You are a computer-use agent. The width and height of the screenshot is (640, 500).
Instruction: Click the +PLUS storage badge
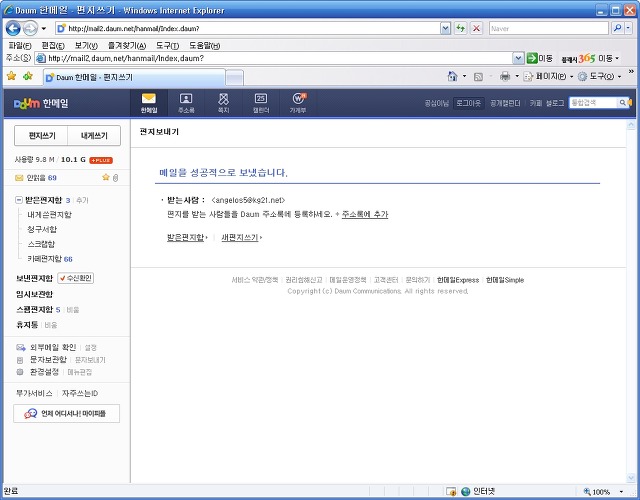tap(101, 160)
